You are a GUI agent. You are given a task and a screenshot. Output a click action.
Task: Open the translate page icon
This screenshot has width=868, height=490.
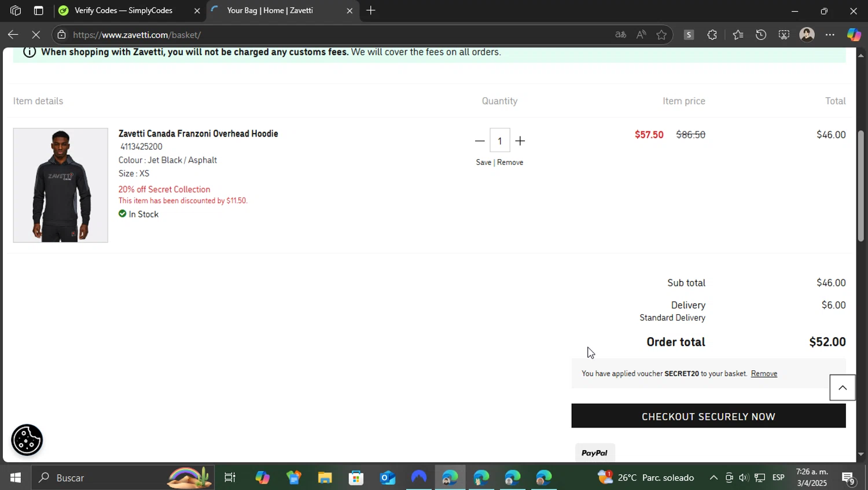point(620,35)
